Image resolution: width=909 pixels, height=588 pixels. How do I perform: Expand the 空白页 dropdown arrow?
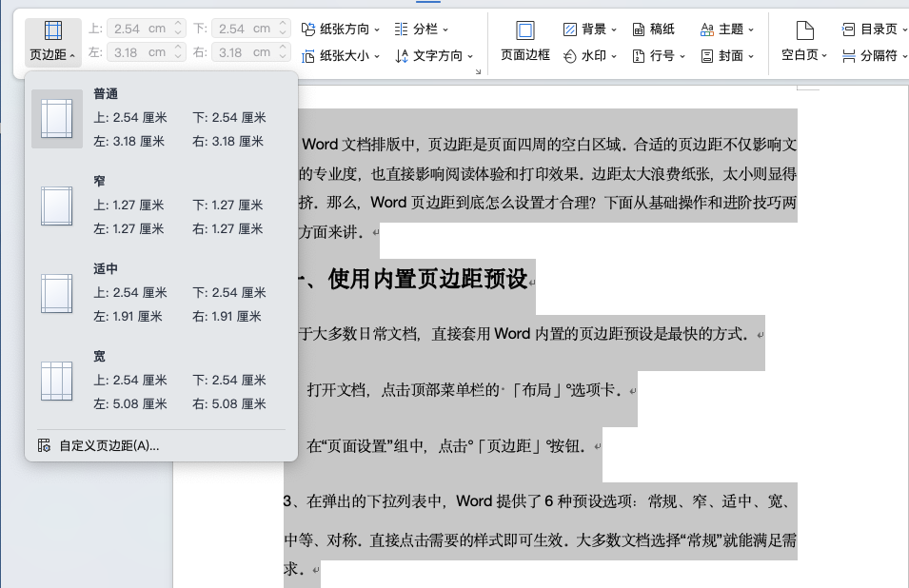tap(823, 55)
